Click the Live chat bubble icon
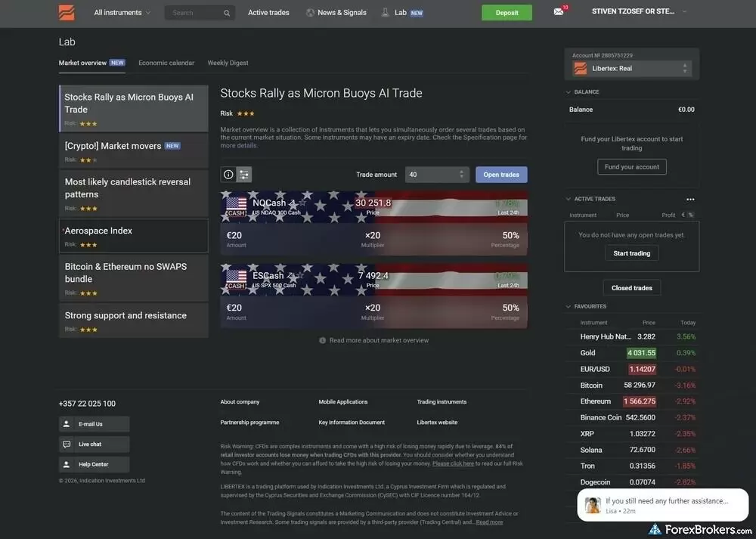756x539 pixels. 67,444
